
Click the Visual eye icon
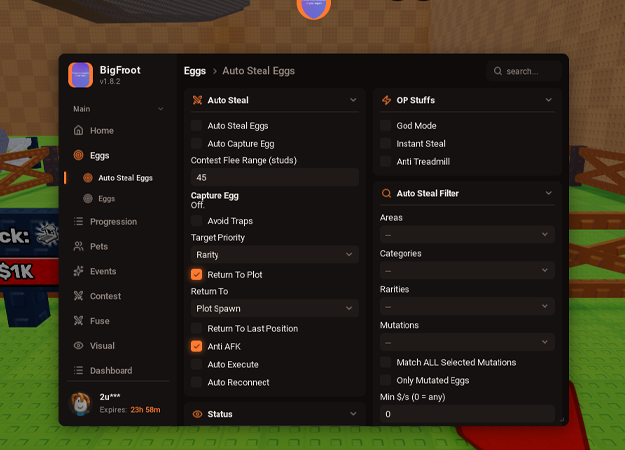pos(79,346)
